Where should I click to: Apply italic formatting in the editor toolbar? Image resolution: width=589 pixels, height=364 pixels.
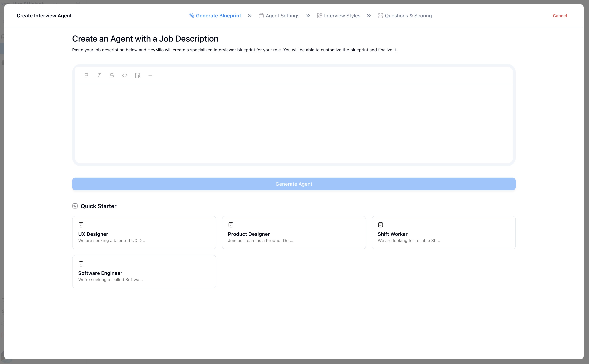99,75
